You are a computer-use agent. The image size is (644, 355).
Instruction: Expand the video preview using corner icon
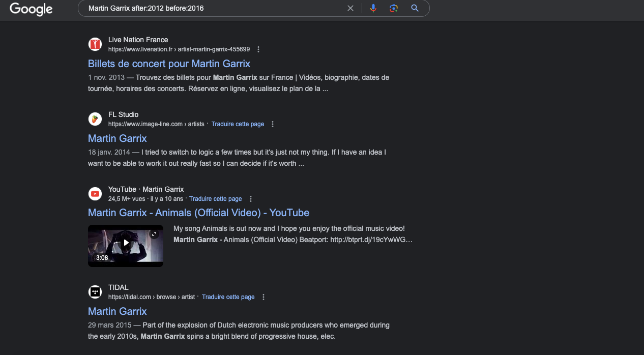[155, 234]
